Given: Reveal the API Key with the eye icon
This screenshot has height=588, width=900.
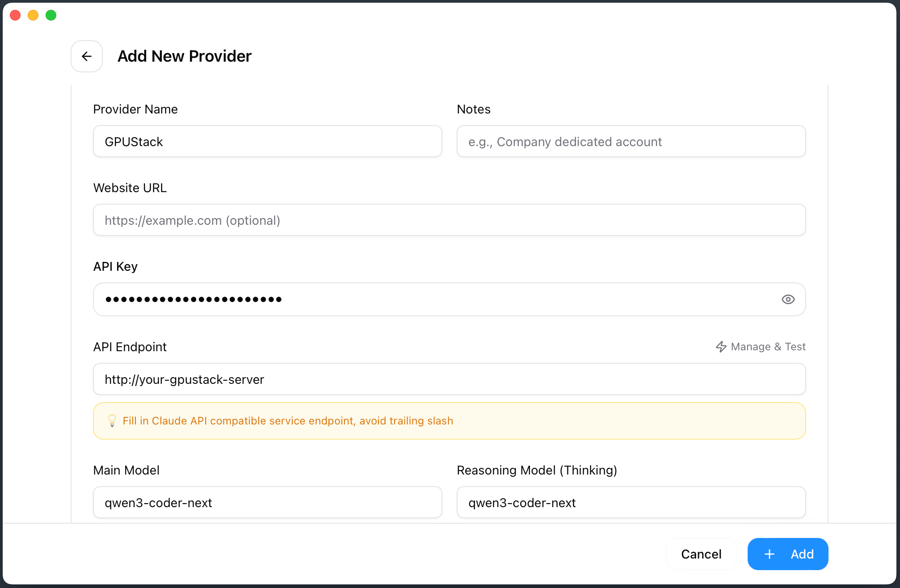Looking at the screenshot, I should (788, 299).
